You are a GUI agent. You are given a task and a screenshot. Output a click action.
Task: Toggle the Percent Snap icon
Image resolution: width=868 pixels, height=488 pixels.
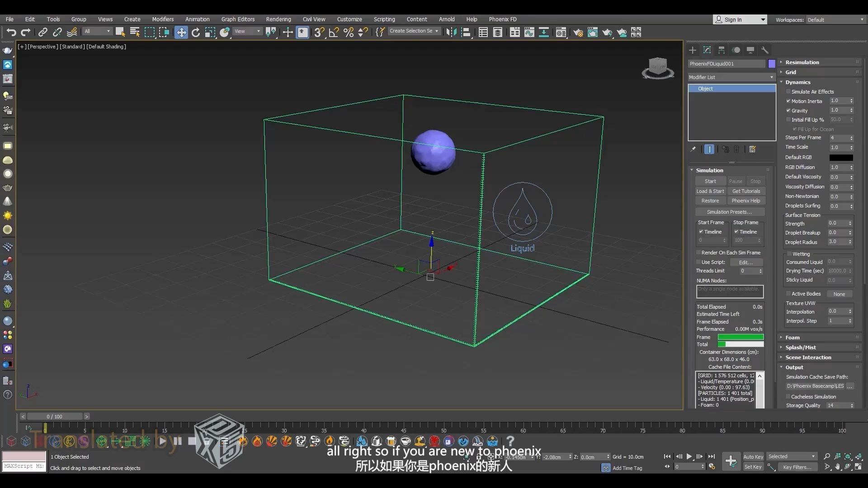[x=348, y=32]
